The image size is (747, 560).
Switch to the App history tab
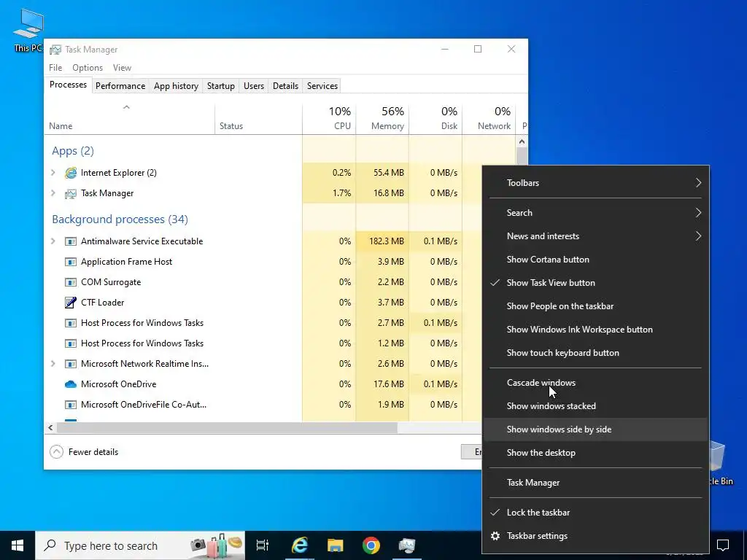click(x=176, y=86)
